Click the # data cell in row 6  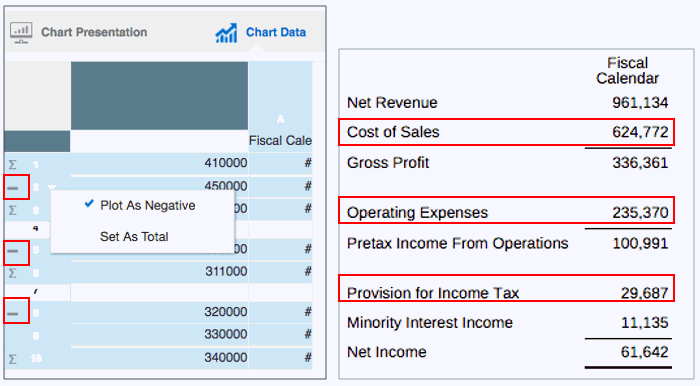tap(280, 271)
